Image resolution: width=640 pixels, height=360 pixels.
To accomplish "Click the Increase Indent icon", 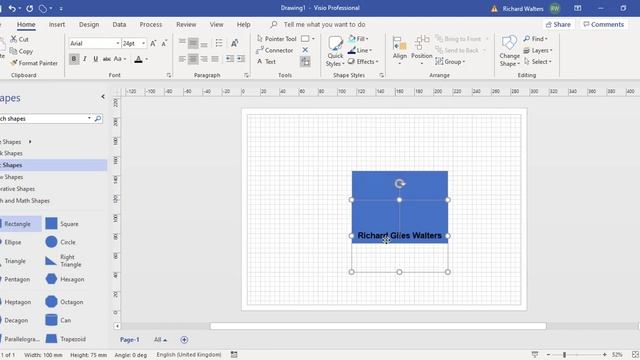I will click(x=241, y=59).
